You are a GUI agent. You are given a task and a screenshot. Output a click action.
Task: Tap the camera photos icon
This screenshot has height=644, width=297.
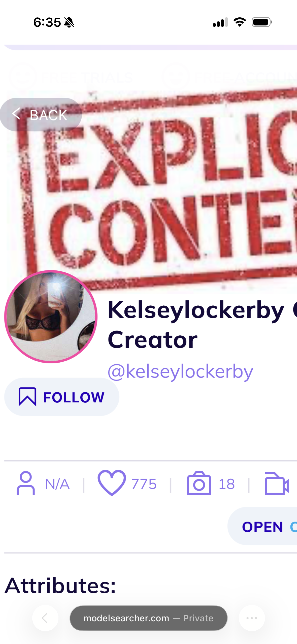click(x=199, y=483)
